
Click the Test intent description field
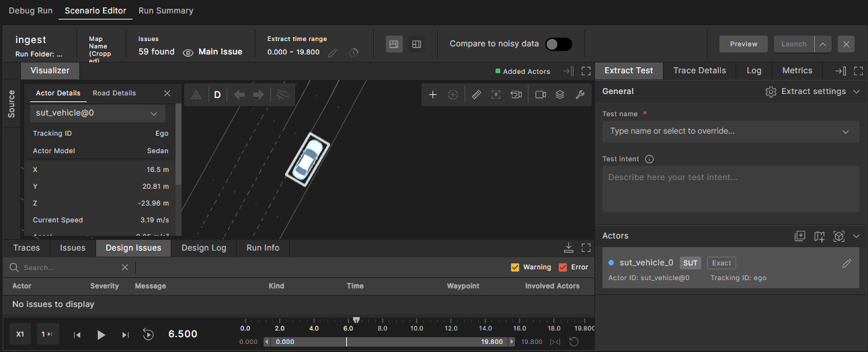pyautogui.click(x=729, y=189)
